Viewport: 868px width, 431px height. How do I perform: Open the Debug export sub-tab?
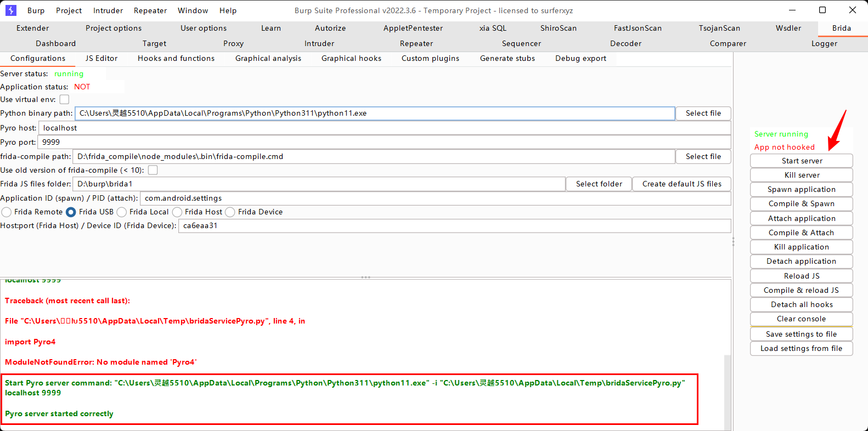581,59
